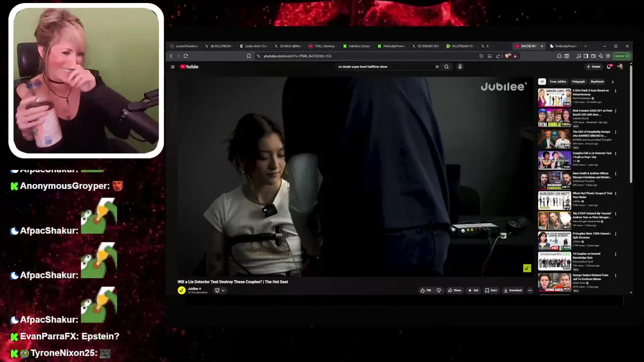The width and height of the screenshot is (644, 362).
Task: Click the Brave shields icon in address bar
Action: coord(507,56)
